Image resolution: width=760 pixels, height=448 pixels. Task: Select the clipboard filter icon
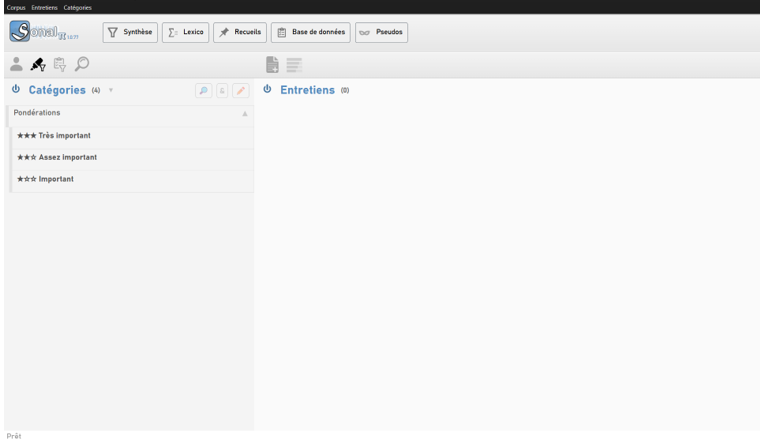(x=60, y=64)
